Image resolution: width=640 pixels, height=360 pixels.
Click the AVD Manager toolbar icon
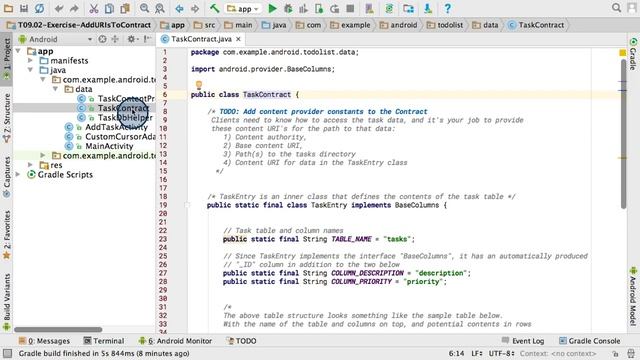coord(369,9)
